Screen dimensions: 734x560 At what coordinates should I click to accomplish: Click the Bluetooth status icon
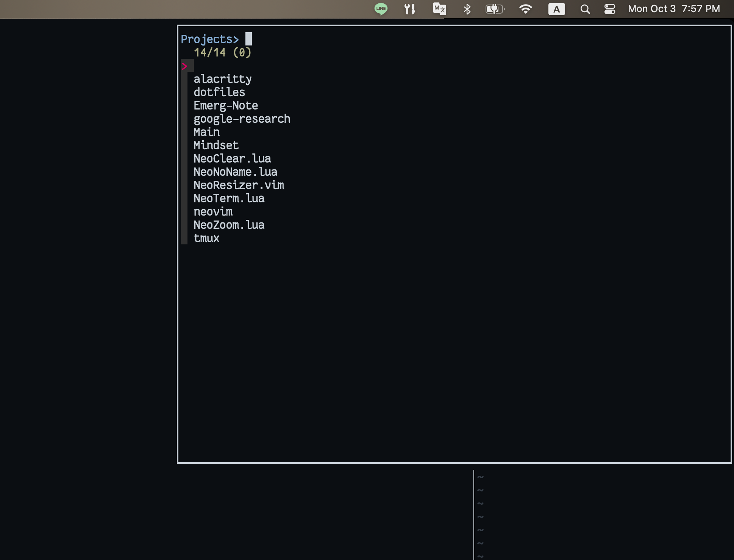467,9
